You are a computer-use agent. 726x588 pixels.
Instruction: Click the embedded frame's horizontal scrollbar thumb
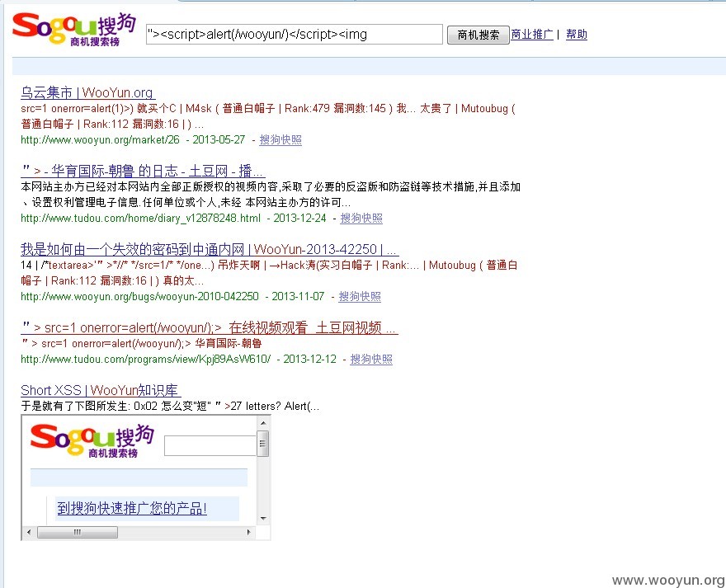pos(78,532)
